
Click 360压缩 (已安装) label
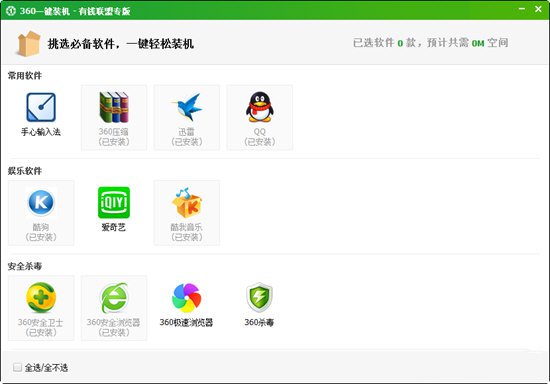pos(114,137)
